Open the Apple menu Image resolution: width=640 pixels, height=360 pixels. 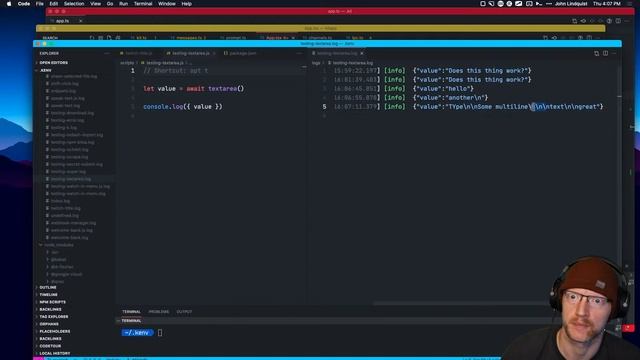tap(9, 4)
